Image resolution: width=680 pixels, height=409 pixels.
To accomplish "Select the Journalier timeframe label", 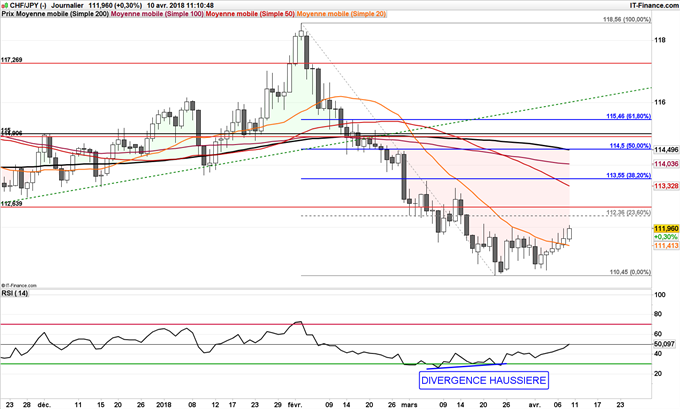I will click(x=67, y=6).
